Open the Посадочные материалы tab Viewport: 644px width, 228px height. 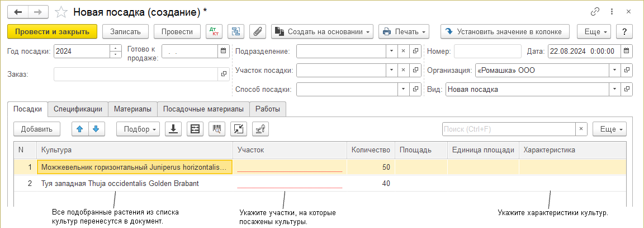click(x=203, y=109)
